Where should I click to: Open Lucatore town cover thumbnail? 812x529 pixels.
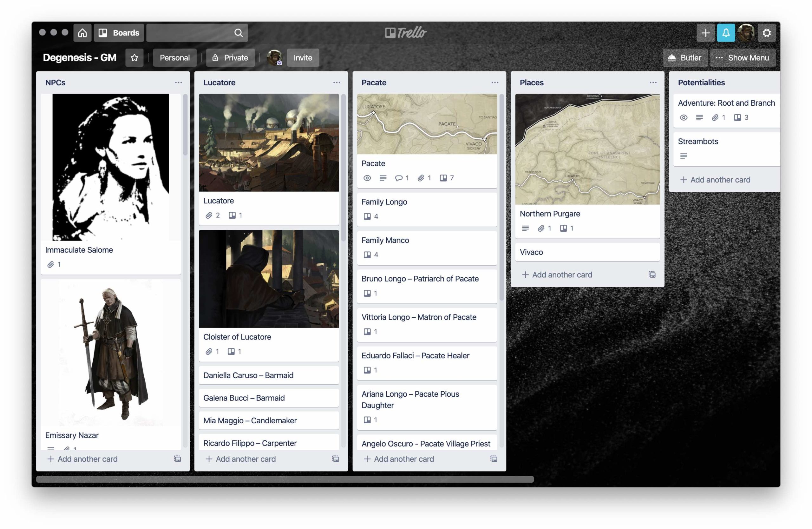click(x=269, y=143)
